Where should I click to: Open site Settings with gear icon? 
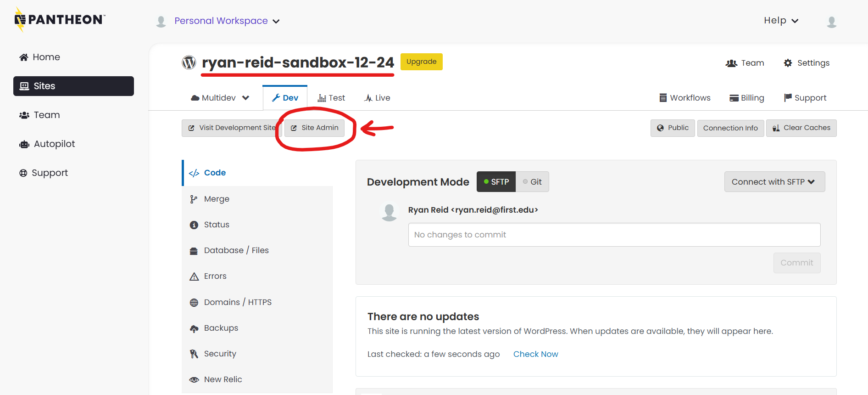coord(807,63)
